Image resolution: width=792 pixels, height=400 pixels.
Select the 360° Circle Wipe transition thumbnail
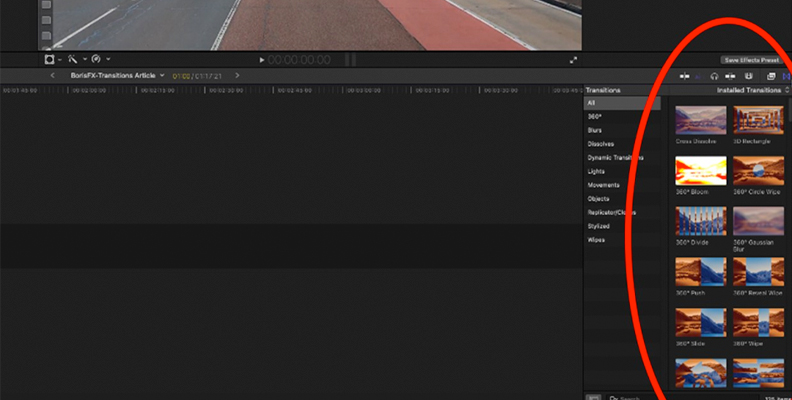point(758,171)
